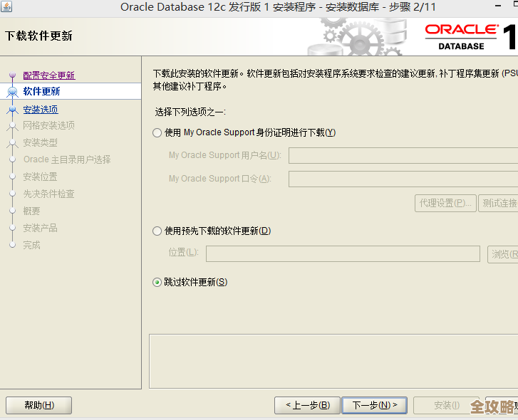Open 帮助 help button
Screen dimensions: 518x420
pyautogui.click(x=39, y=405)
